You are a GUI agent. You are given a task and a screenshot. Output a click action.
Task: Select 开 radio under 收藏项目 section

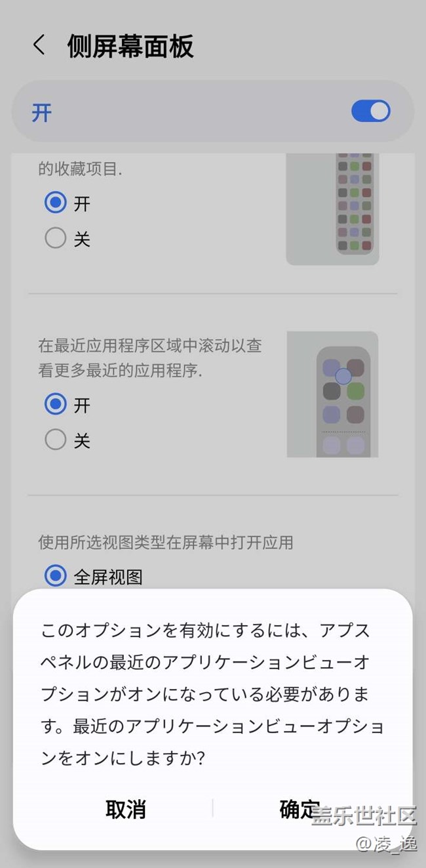click(56, 203)
